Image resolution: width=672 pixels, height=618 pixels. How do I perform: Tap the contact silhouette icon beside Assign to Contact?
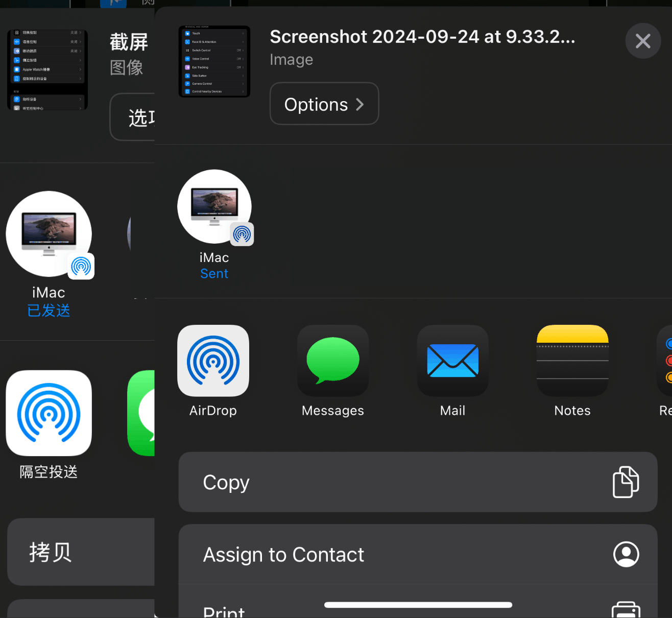coord(626,554)
